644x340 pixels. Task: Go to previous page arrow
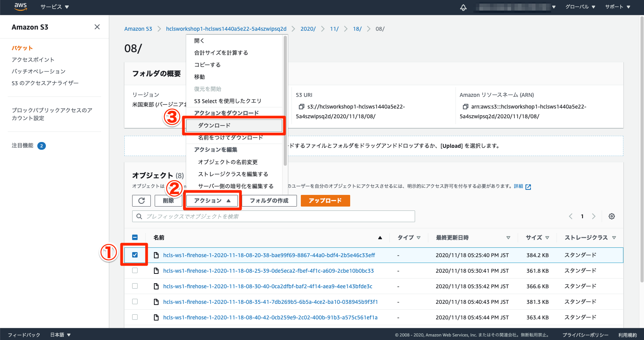point(571,216)
